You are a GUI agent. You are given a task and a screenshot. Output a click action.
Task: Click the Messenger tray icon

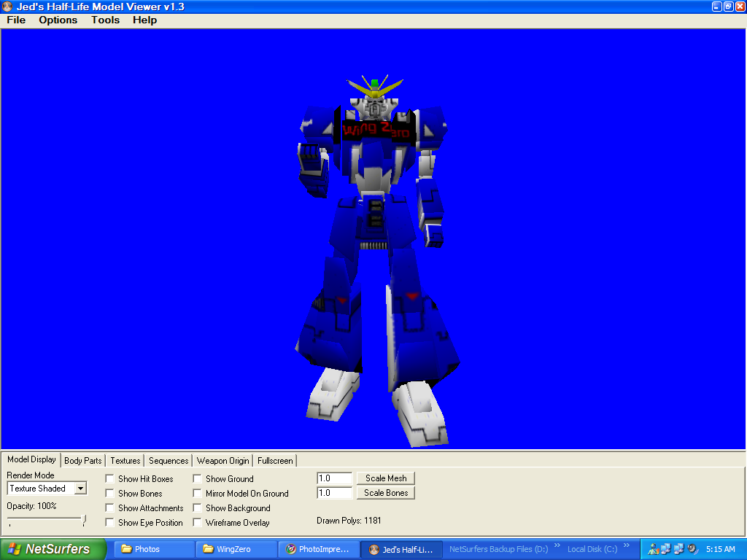click(x=653, y=549)
